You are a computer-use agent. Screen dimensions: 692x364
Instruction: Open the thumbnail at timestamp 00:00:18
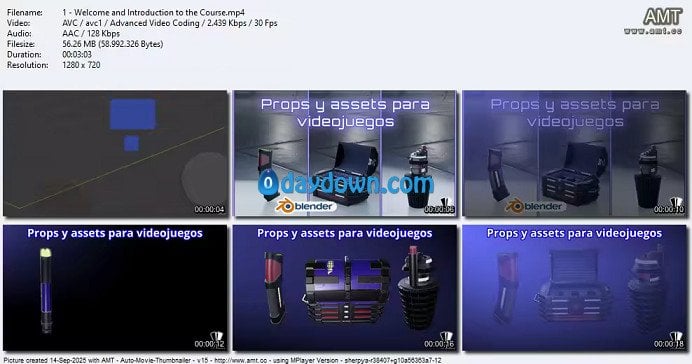(575, 288)
